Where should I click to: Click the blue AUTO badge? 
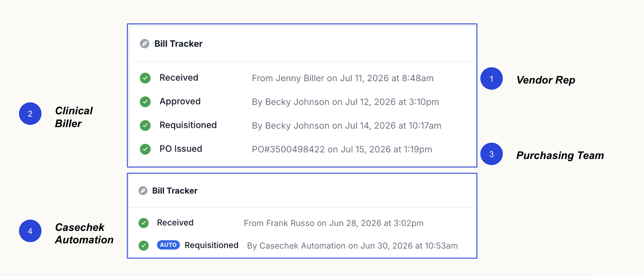(168, 245)
